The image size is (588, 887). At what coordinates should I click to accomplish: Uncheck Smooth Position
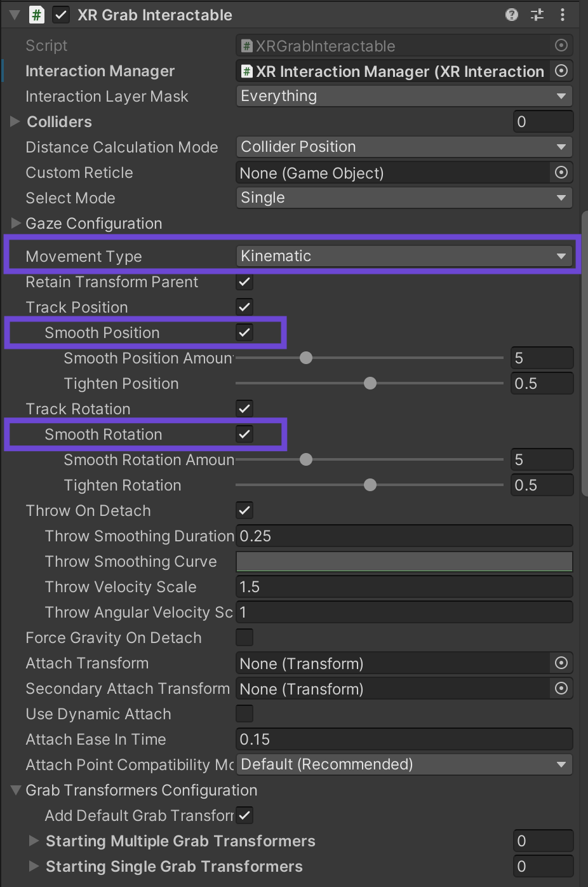click(244, 332)
